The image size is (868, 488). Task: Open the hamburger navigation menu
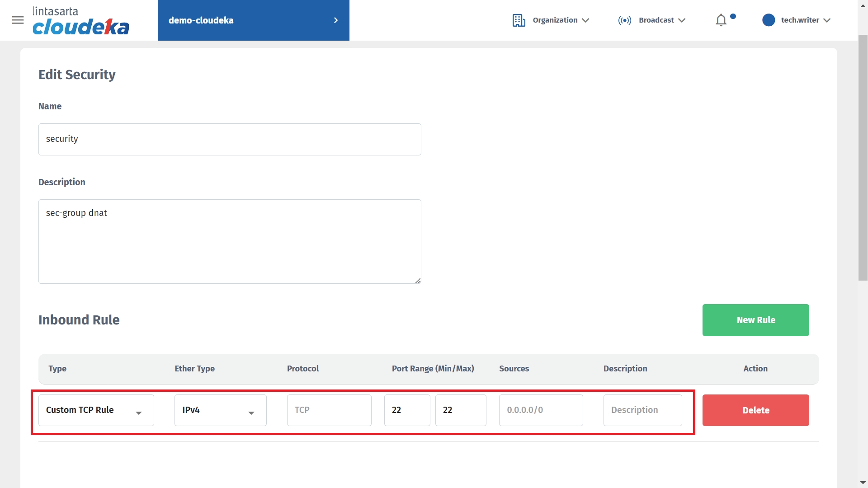coord(18,20)
